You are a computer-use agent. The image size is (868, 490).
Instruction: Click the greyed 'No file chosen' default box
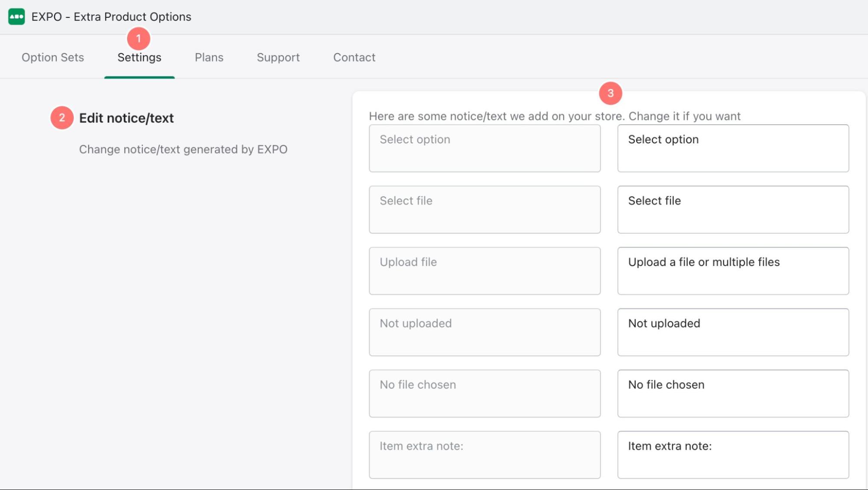point(485,393)
